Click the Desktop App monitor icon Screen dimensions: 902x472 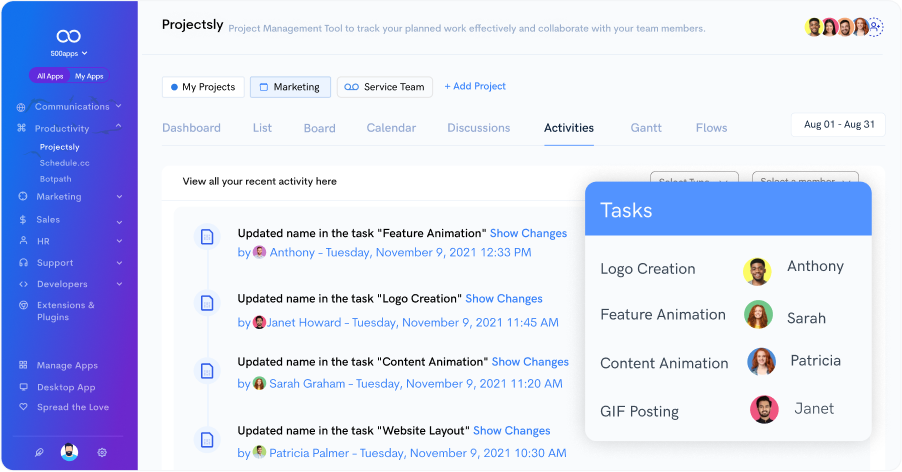click(23, 387)
